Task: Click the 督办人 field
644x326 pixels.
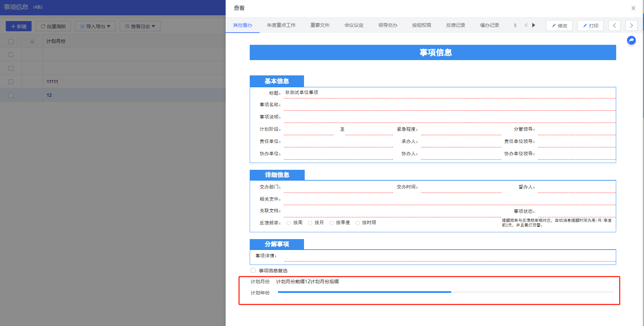Action: point(577,187)
